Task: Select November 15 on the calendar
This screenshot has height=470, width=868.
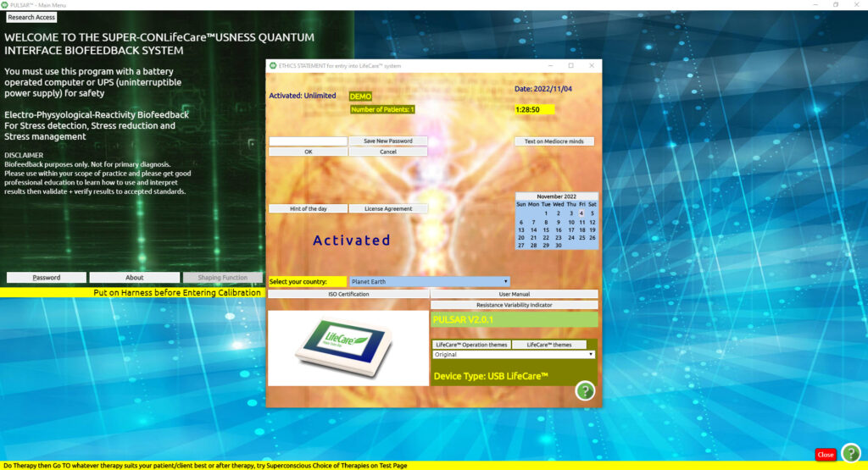Action: coord(546,229)
